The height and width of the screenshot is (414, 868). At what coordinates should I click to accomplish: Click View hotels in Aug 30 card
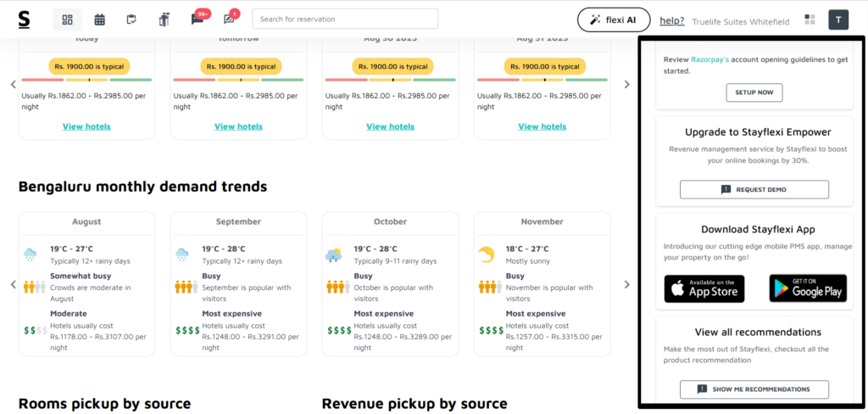coord(390,126)
